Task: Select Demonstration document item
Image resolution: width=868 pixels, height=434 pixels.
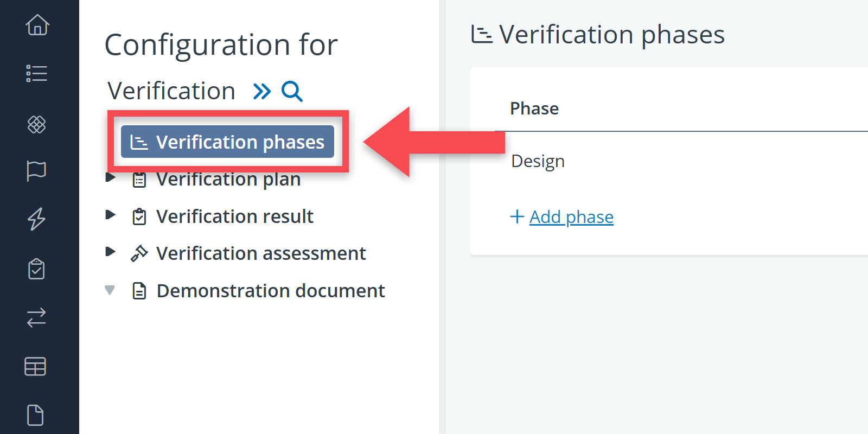Action: (270, 291)
